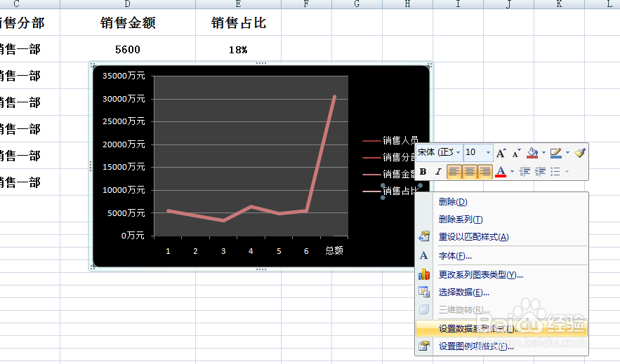
Task: Apply shape outline with the pencil icon
Action: coord(556,153)
